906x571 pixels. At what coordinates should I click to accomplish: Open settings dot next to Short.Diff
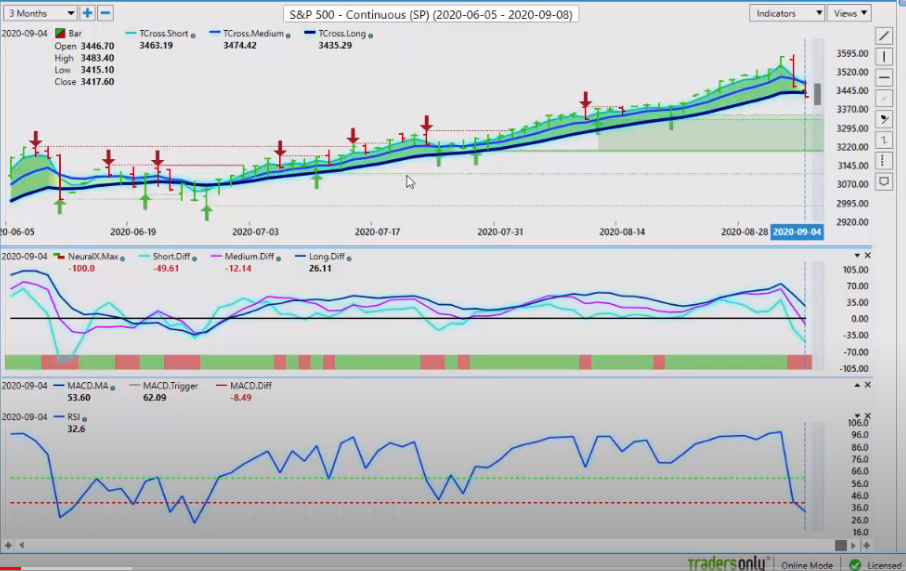tap(194, 258)
